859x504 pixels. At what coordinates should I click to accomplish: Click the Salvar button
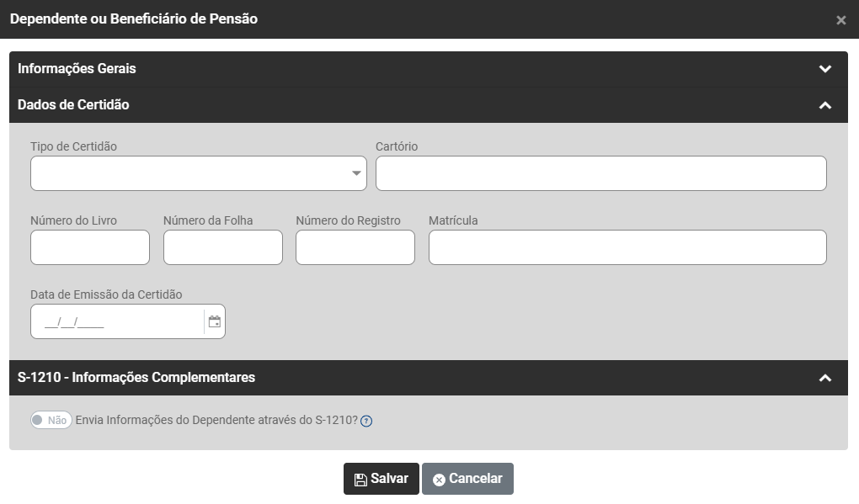(x=381, y=479)
